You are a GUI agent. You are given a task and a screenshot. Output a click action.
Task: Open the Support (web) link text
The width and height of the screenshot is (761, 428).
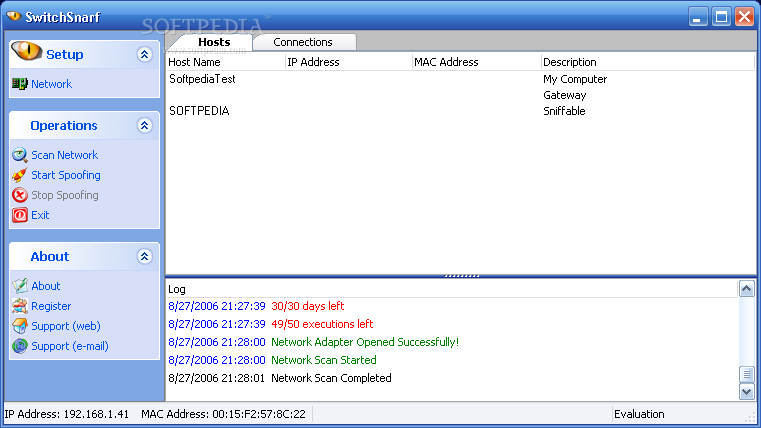point(66,326)
